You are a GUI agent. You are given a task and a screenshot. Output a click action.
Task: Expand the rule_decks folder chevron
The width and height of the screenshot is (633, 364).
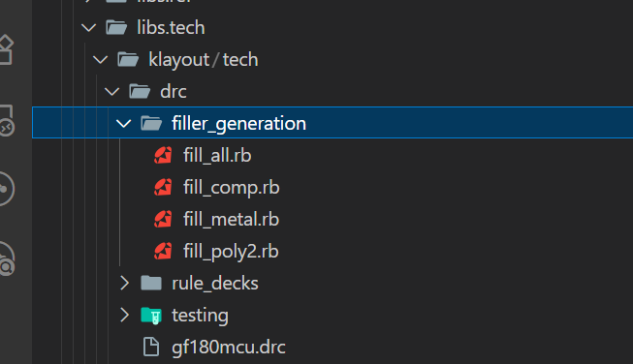(124, 283)
